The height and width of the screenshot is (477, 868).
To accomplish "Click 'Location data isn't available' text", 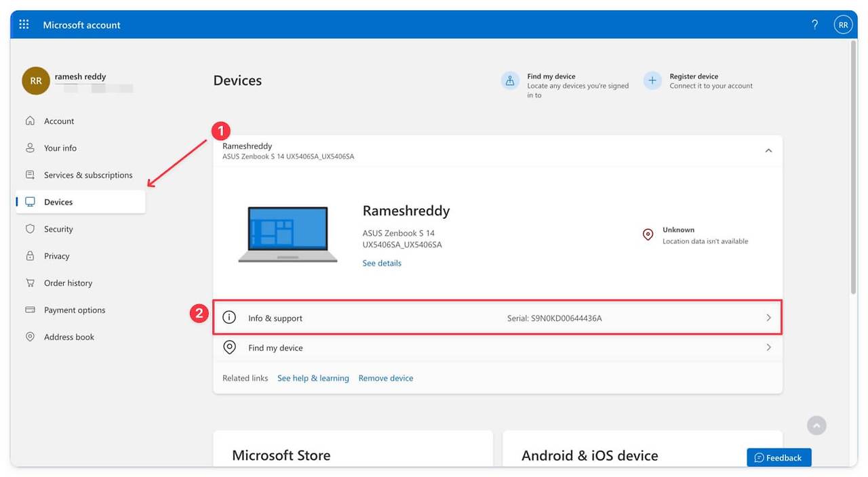I will tap(705, 241).
